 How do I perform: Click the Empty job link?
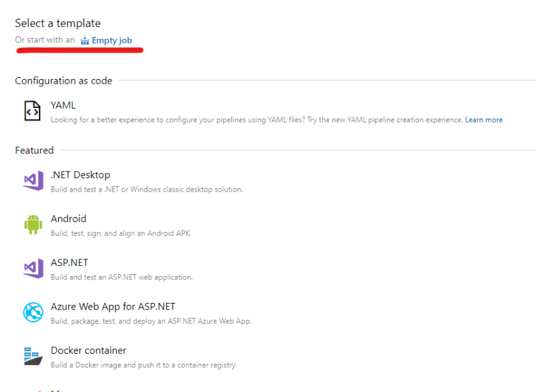[x=112, y=40]
